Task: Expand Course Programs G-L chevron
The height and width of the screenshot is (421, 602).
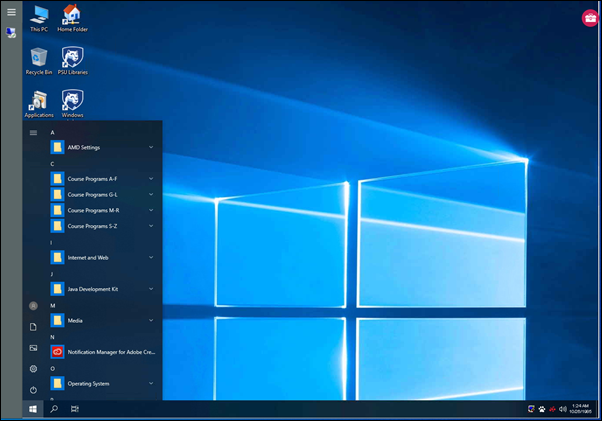Action: tap(151, 195)
